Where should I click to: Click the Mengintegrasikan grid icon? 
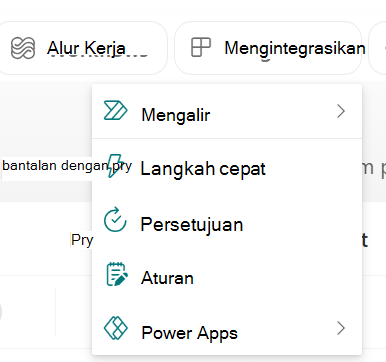point(201,47)
